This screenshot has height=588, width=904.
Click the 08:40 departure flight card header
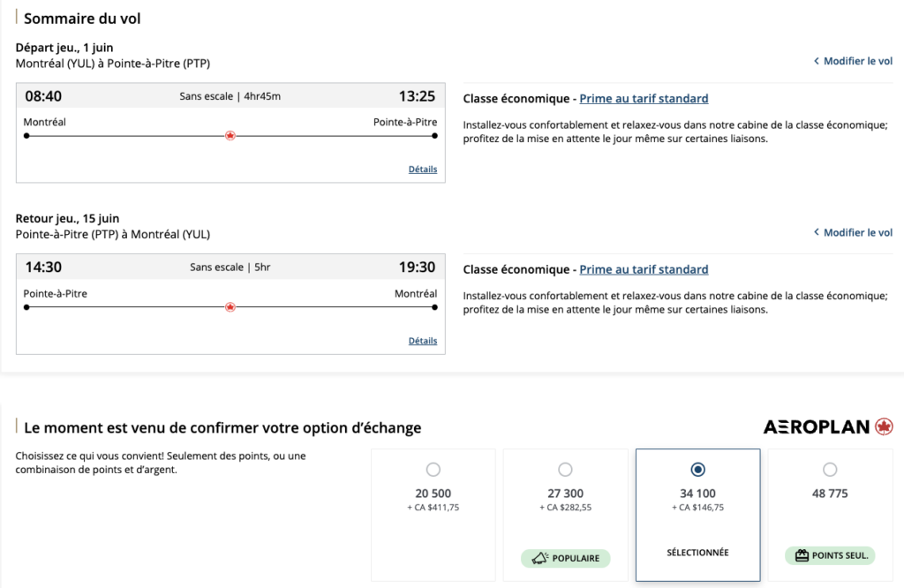point(230,96)
